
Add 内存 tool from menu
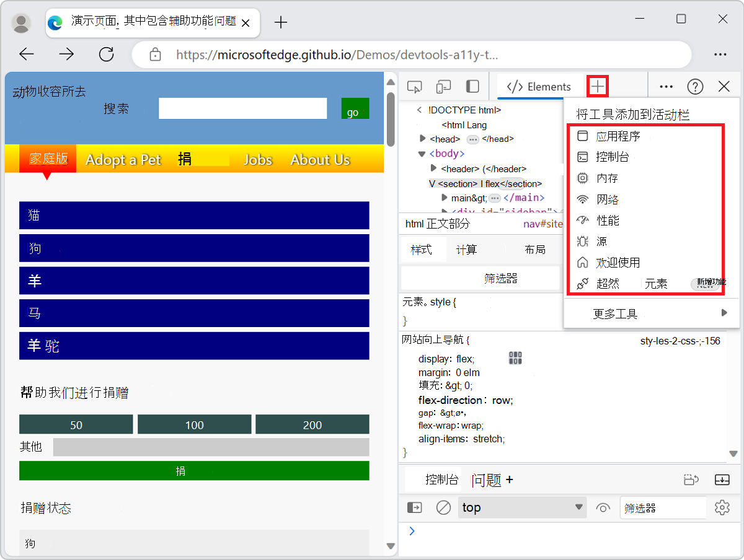coord(645,178)
